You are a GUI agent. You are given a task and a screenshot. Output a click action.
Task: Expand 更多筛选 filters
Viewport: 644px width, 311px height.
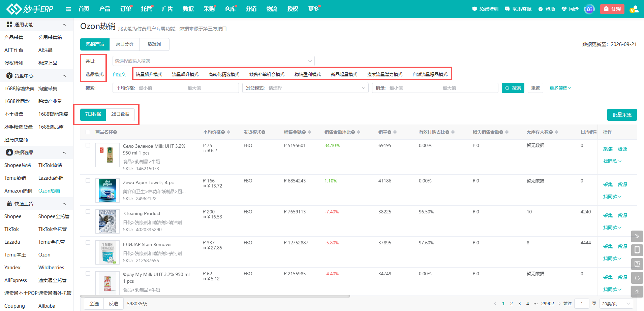[560, 88]
